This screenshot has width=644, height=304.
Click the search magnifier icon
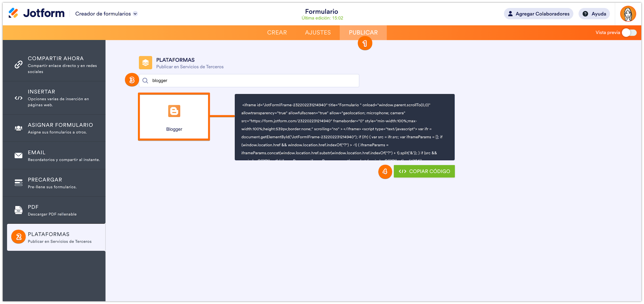pos(145,81)
